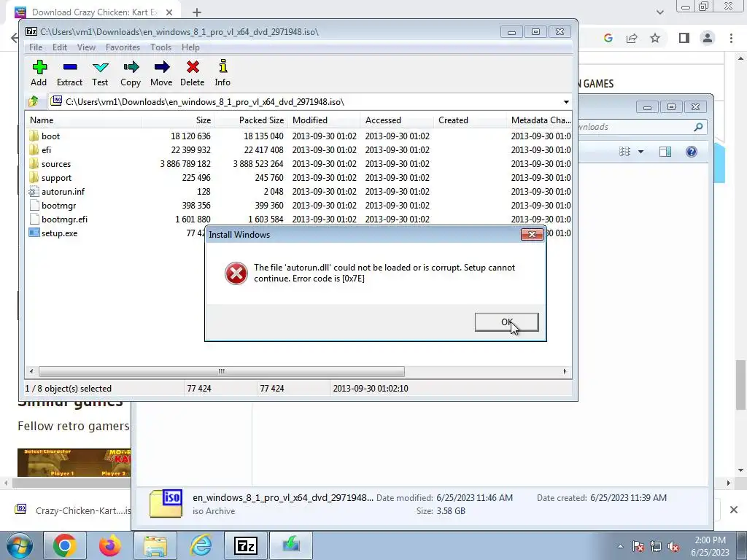Click the taskbar clock showing 2:00 PM
The width and height of the screenshot is (747, 560).
[710, 546]
